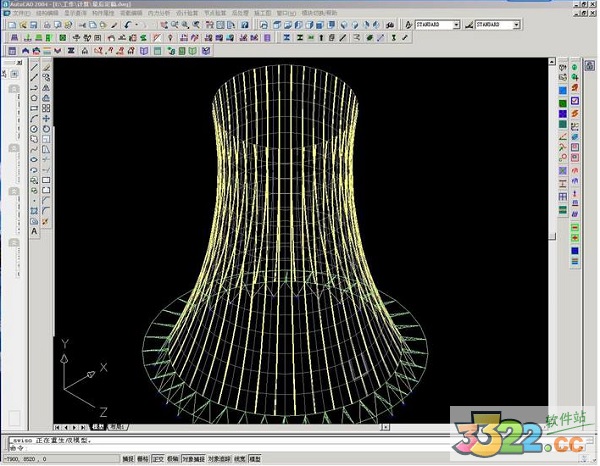Toggle 捕捉 (Snap) mode in status bar

click(x=127, y=459)
